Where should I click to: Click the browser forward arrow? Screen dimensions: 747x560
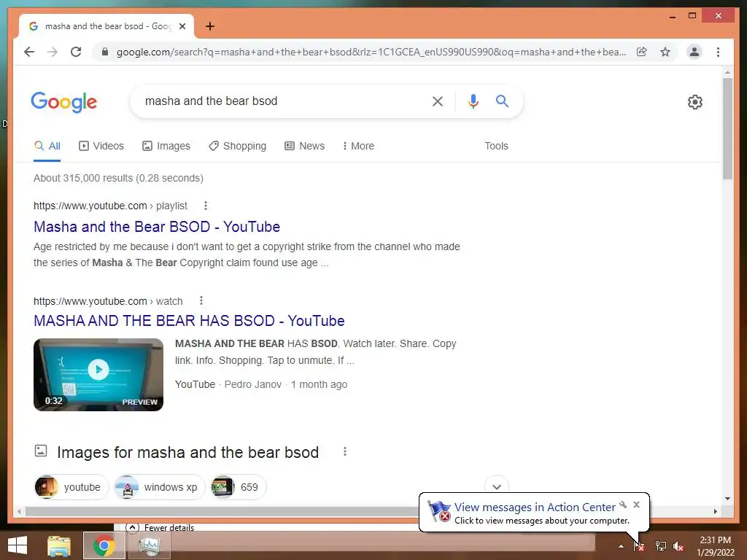53,52
